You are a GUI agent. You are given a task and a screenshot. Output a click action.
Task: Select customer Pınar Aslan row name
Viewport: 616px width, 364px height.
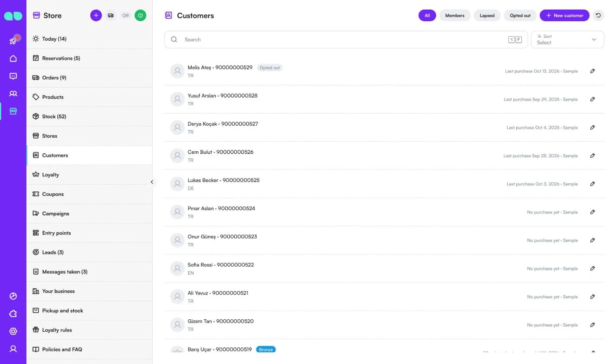click(x=200, y=208)
